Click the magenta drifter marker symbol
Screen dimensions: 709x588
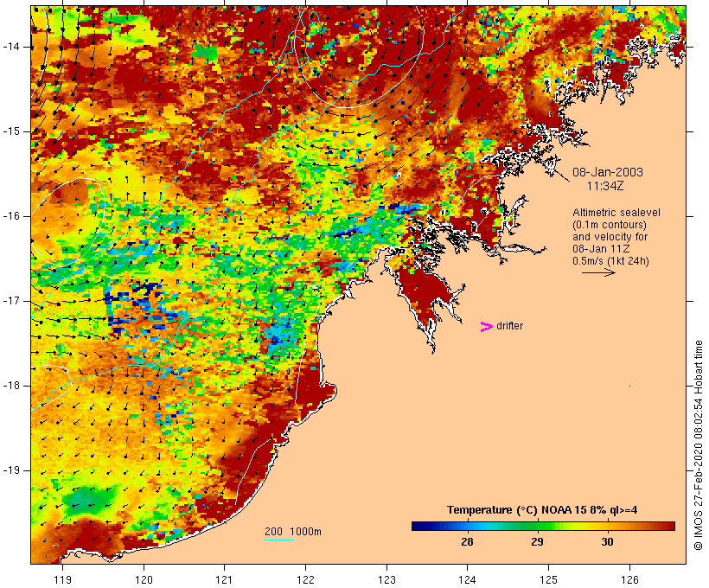[486, 327]
